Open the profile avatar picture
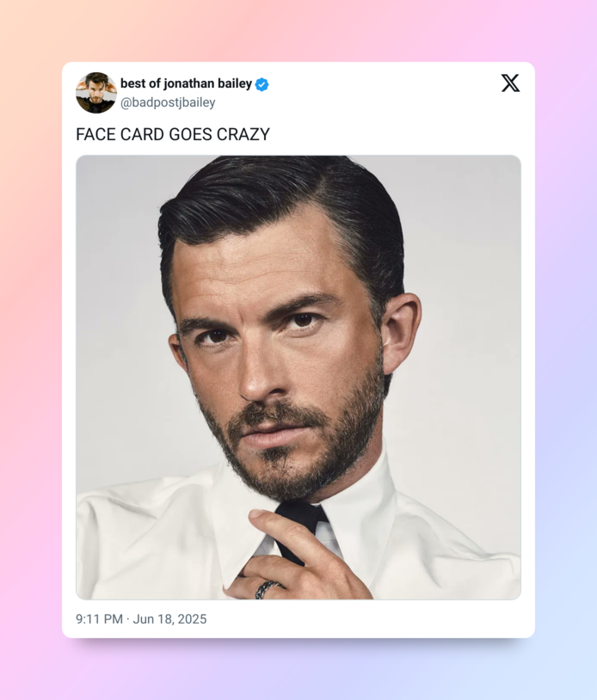Viewport: 597px width, 700px height. pos(95,93)
